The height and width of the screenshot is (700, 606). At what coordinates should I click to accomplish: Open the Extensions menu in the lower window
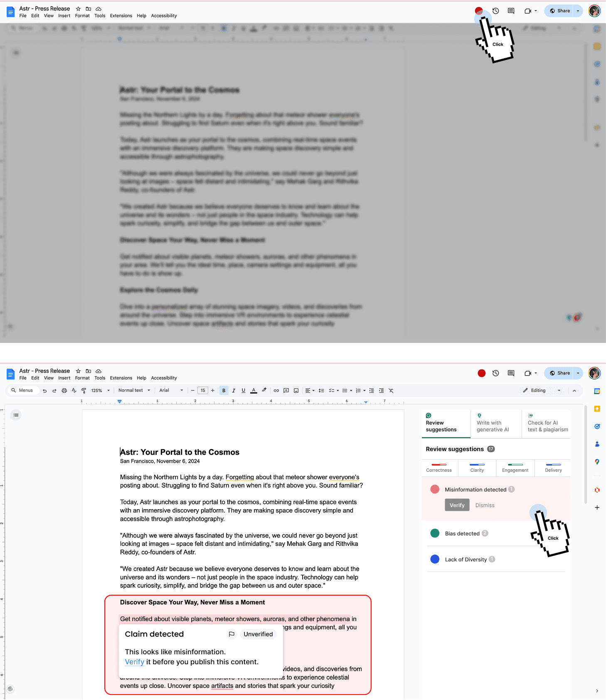point(121,378)
